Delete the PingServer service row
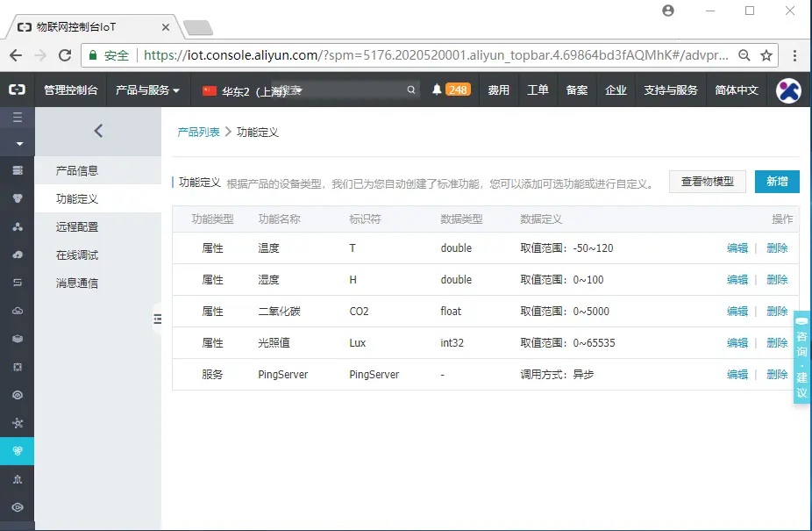The height and width of the screenshot is (531, 812). click(777, 375)
